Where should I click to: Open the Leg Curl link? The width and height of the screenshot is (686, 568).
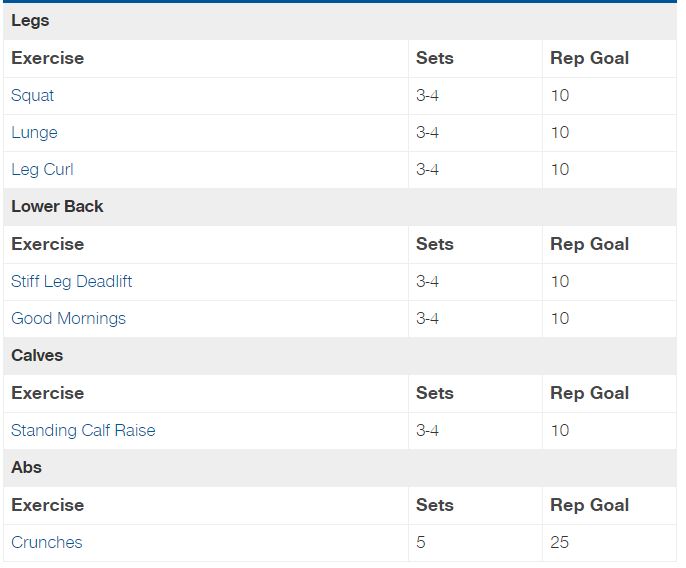pyautogui.click(x=42, y=170)
